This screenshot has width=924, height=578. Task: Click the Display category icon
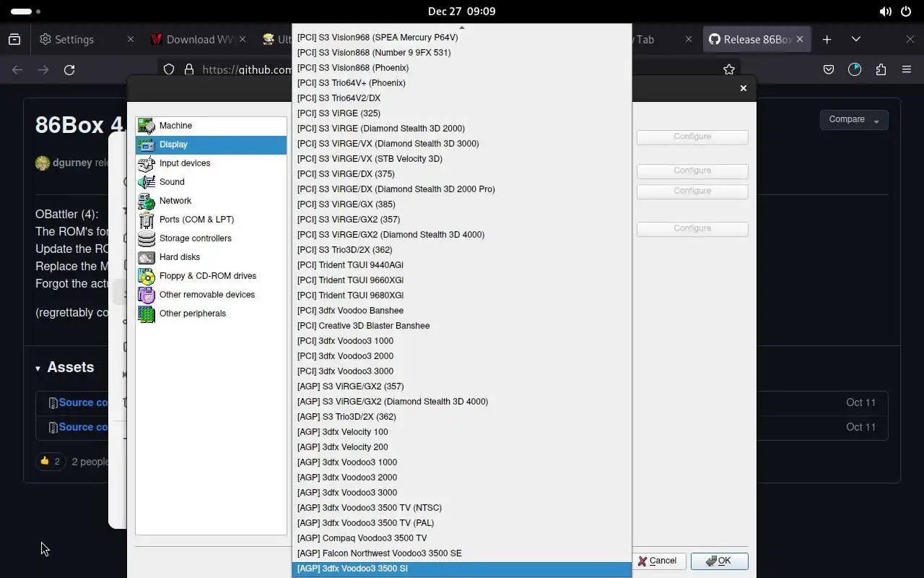coord(147,144)
